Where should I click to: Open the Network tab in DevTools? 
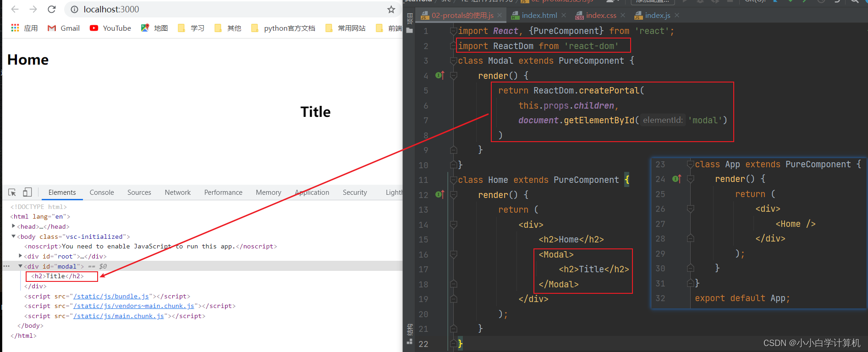coord(178,192)
